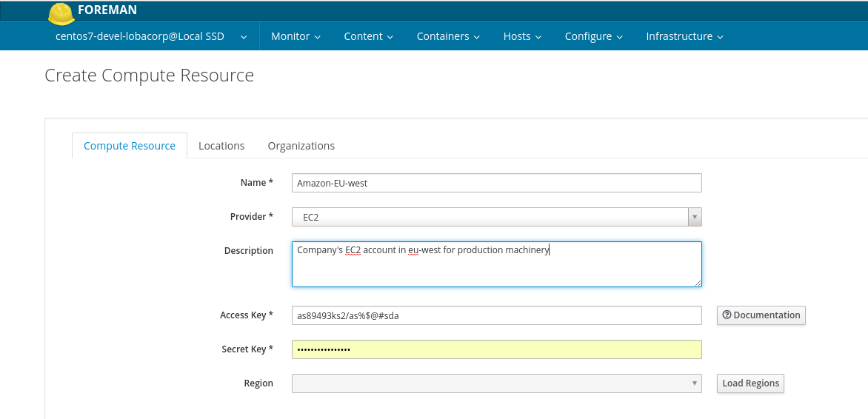Switch to the Organizations tab
The width and height of the screenshot is (868, 419).
[301, 146]
